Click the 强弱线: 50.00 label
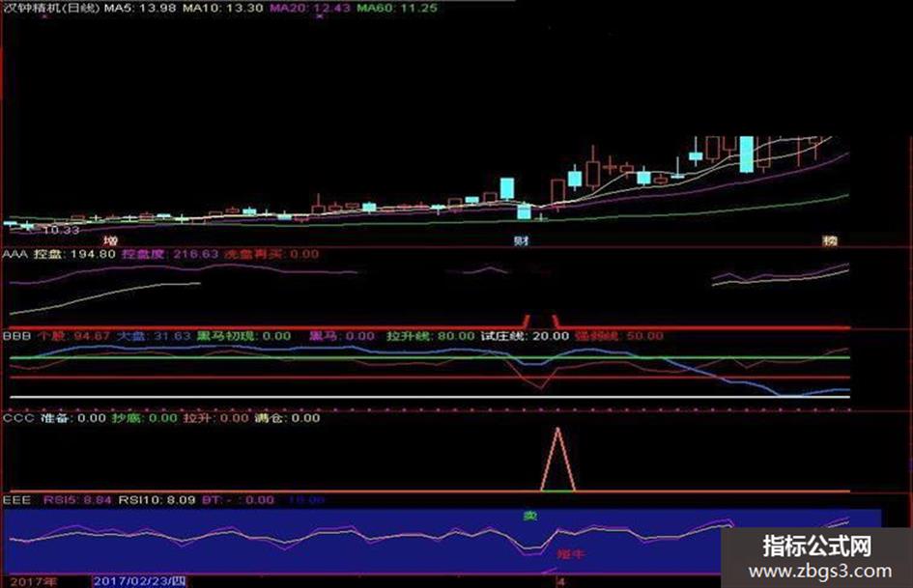Viewport: 913px width, 588px height. click(619, 336)
